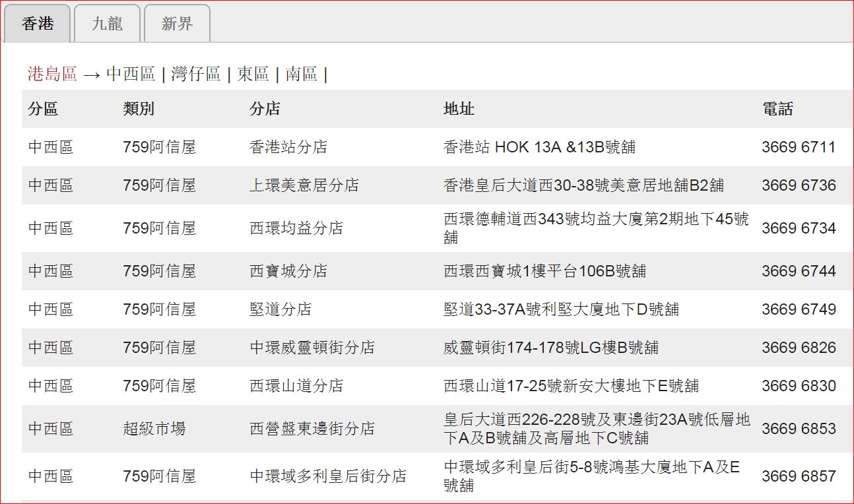This screenshot has width=854, height=504.
Task: Click address 西環德輔道西343號均益大廈
Action: click(597, 228)
